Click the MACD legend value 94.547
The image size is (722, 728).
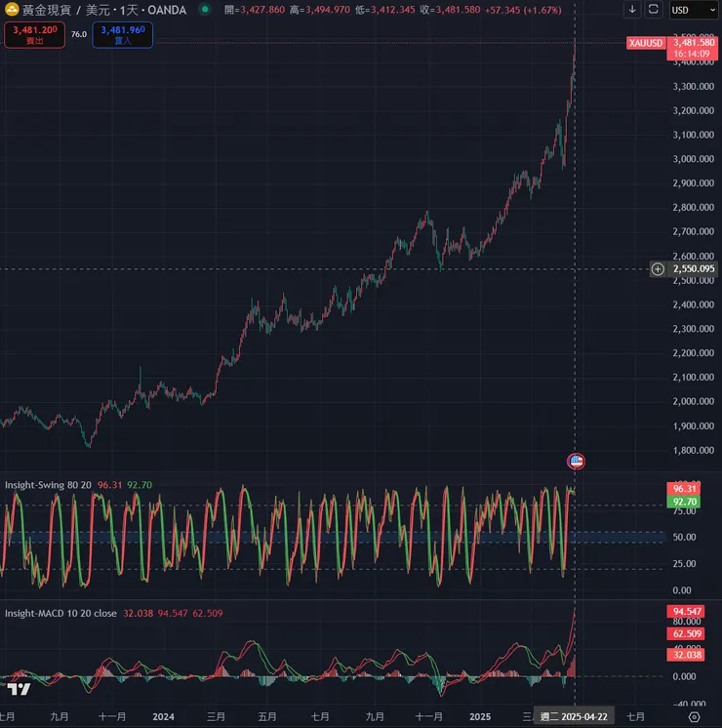(x=173, y=613)
